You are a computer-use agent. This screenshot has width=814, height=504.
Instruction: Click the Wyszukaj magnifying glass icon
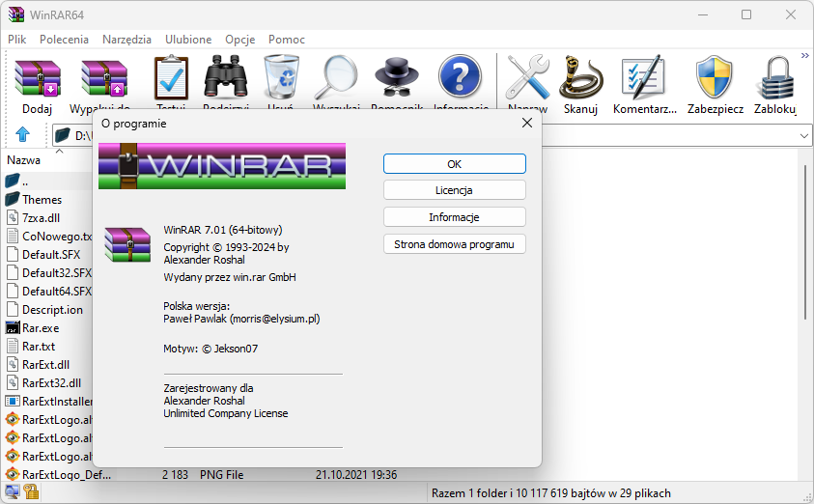pyautogui.click(x=336, y=77)
